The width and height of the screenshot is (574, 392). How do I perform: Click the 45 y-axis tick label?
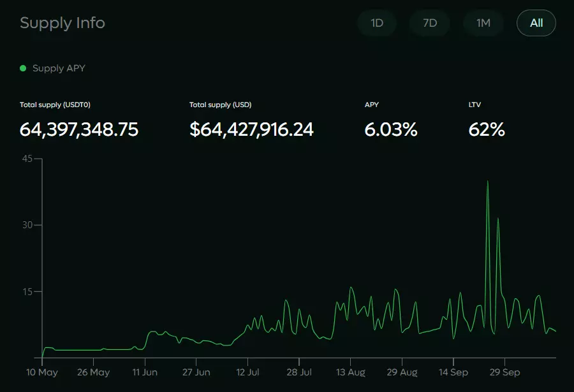coord(27,159)
